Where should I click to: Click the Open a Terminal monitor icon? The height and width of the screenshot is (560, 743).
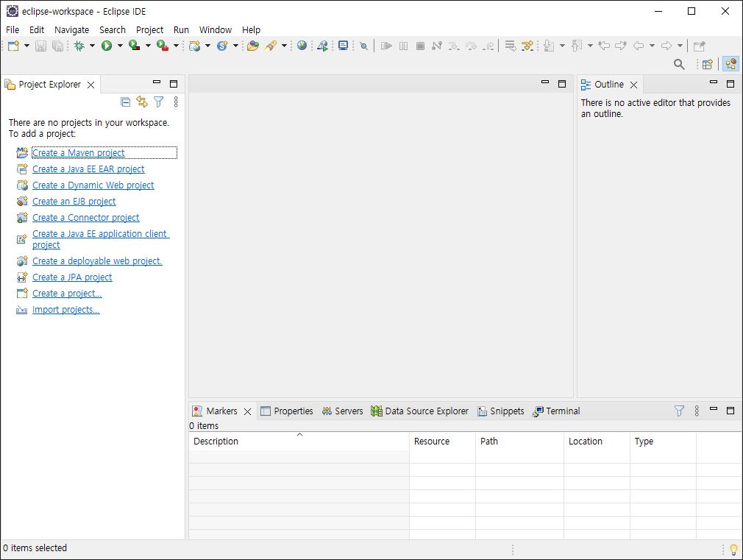(343, 46)
